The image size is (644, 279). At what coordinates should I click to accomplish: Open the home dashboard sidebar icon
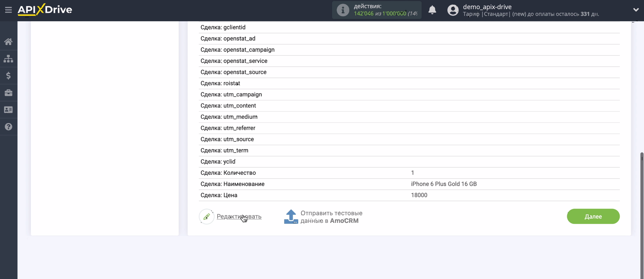tap(8, 42)
